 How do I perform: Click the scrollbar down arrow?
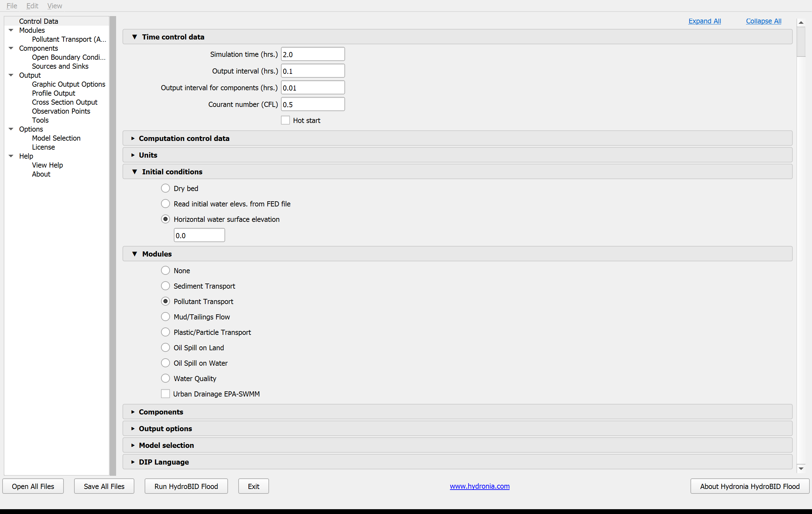click(x=801, y=468)
